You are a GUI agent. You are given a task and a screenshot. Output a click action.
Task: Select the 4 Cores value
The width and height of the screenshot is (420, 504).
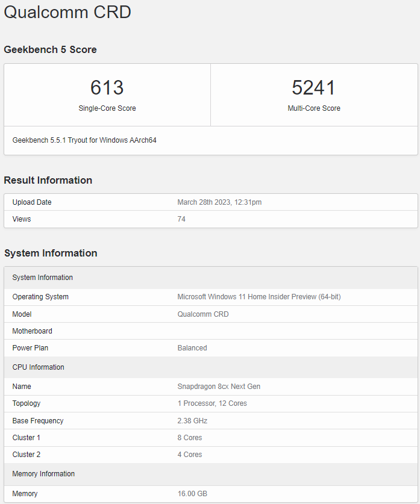point(190,455)
